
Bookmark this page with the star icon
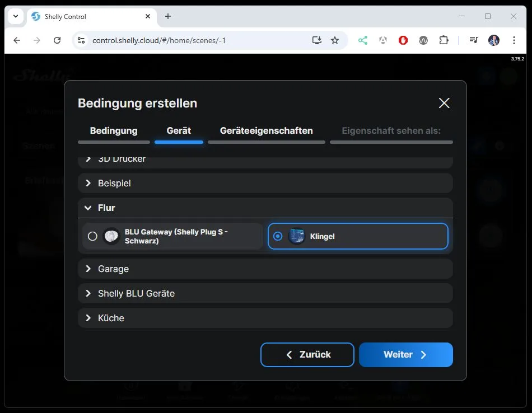335,40
